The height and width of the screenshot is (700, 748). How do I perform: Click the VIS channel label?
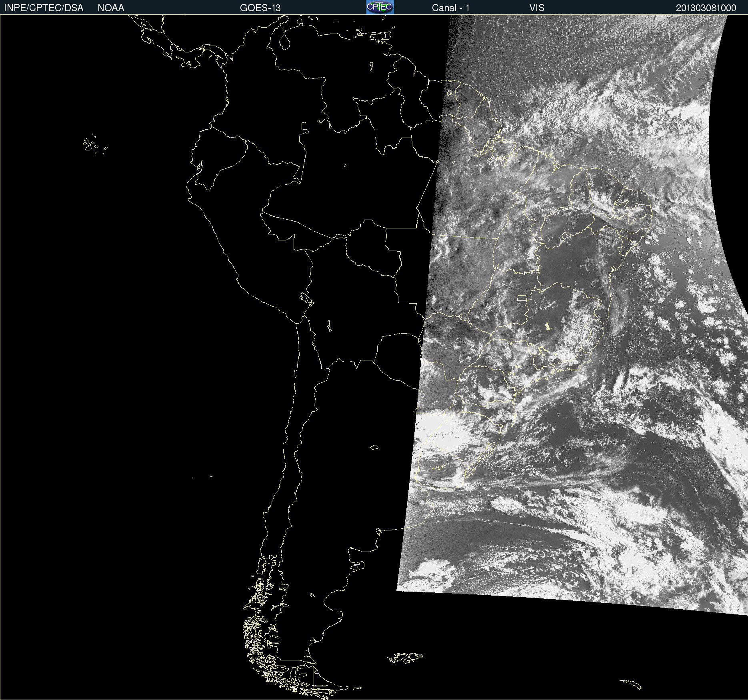coord(537,8)
